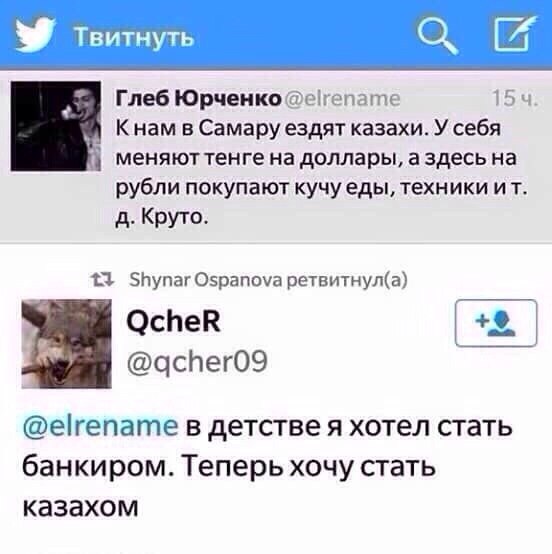Image resolution: width=552 pixels, height=554 pixels.
Task: Click the word казахом in reply
Action: pos(80,507)
